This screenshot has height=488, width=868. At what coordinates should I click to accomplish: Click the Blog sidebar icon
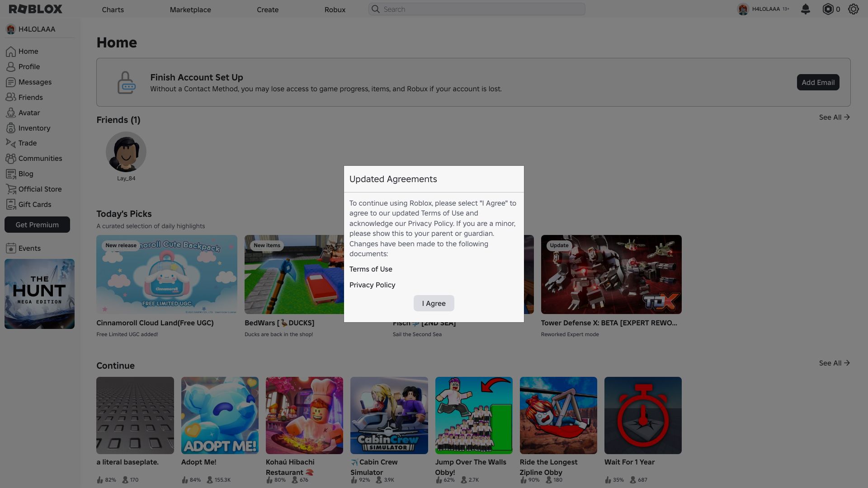[11, 174]
